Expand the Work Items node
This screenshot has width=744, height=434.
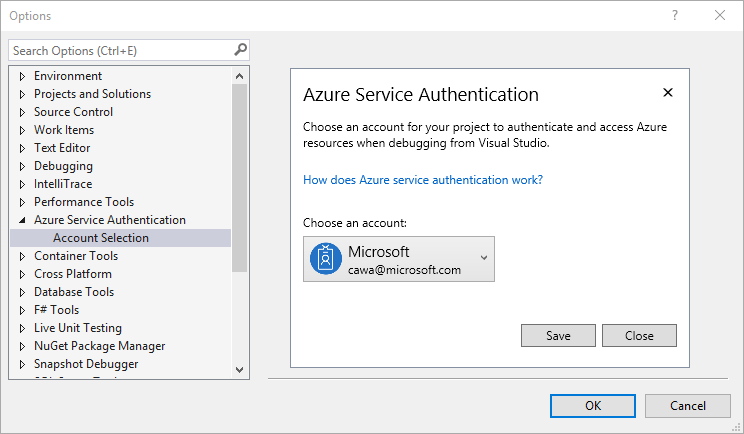click(x=22, y=130)
